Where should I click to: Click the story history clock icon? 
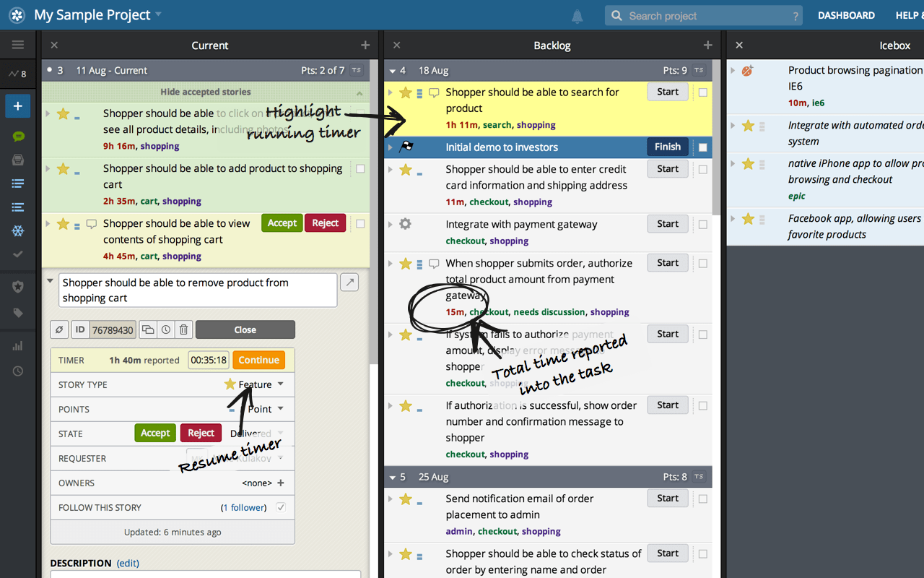(x=166, y=329)
